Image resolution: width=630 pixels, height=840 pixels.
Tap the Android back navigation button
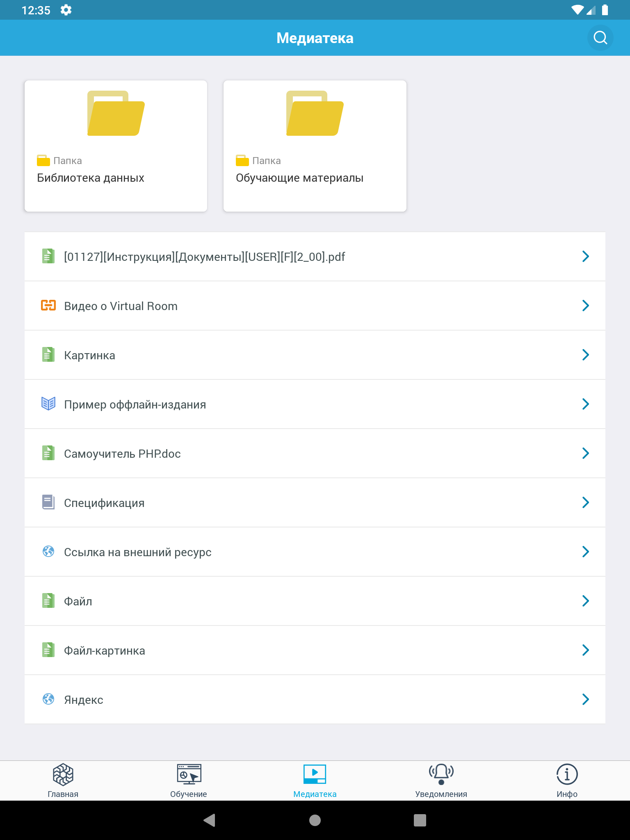[x=210, y=820]
